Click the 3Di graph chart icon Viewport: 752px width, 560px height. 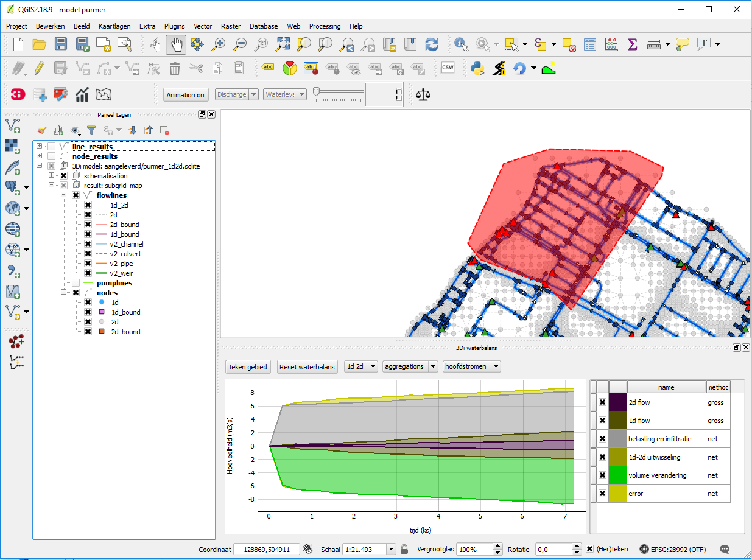[x=82, y=94]
